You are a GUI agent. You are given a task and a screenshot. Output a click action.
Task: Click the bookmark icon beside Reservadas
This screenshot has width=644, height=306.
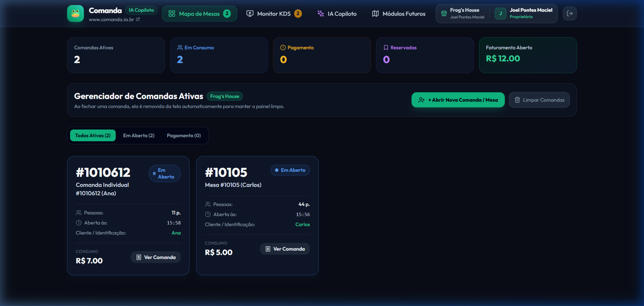pos(386,48)
